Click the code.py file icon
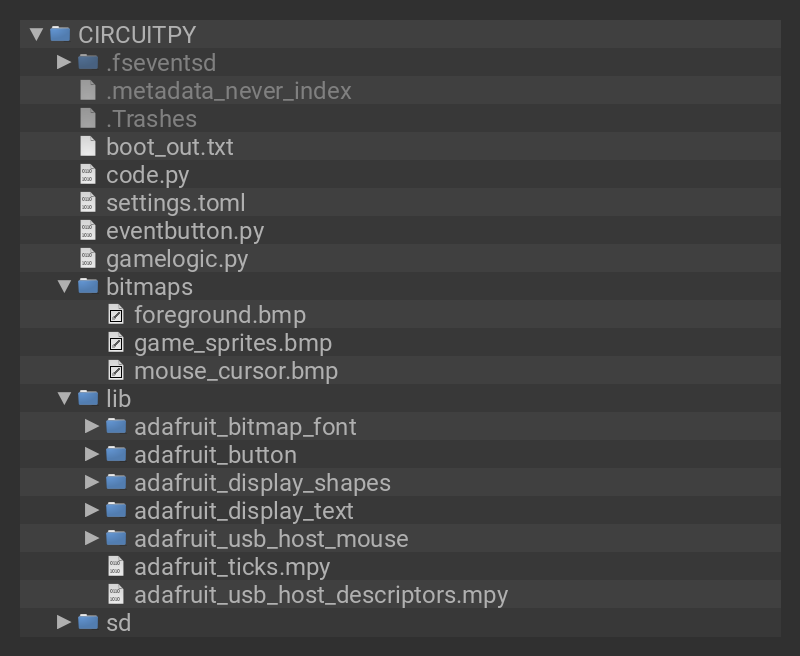800x656 pixels. pyautogui.click(x=88, y=175)
